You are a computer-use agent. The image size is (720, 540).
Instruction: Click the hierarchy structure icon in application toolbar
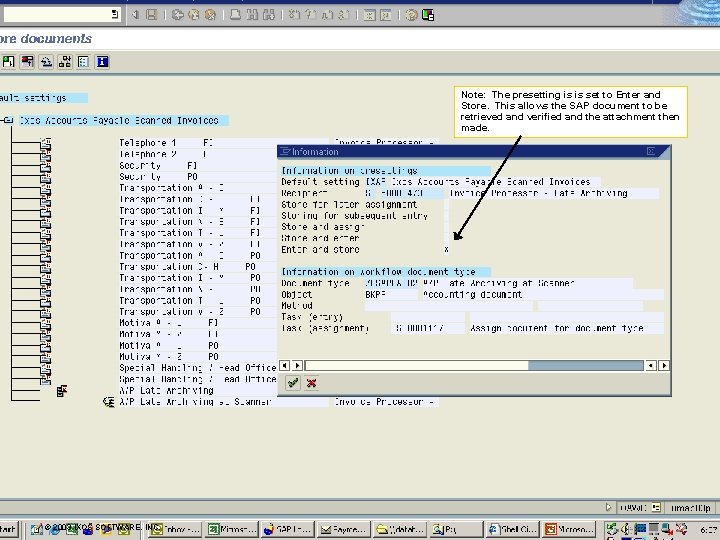tap(65, 62)
